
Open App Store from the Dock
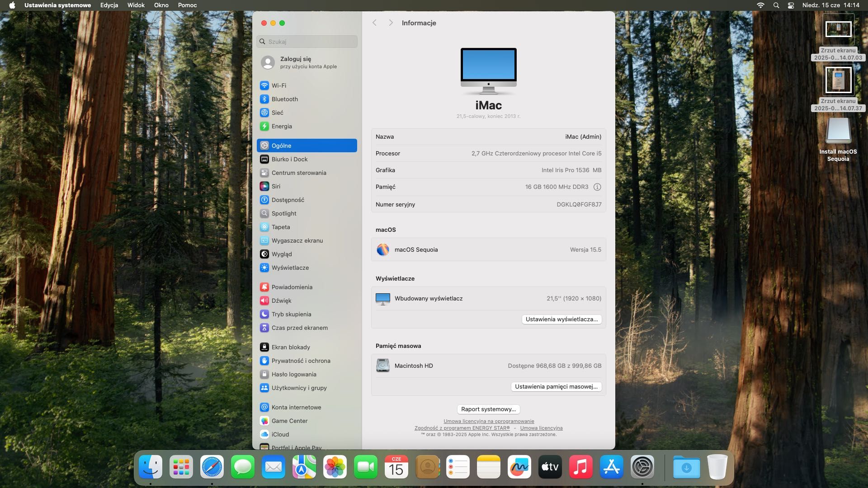tap(612, 467)
